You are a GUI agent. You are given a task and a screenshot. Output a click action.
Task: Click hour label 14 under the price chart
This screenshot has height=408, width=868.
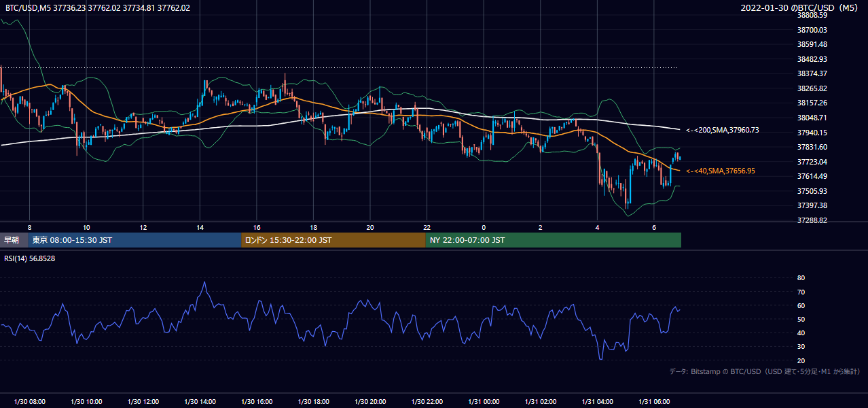(200, 227)
